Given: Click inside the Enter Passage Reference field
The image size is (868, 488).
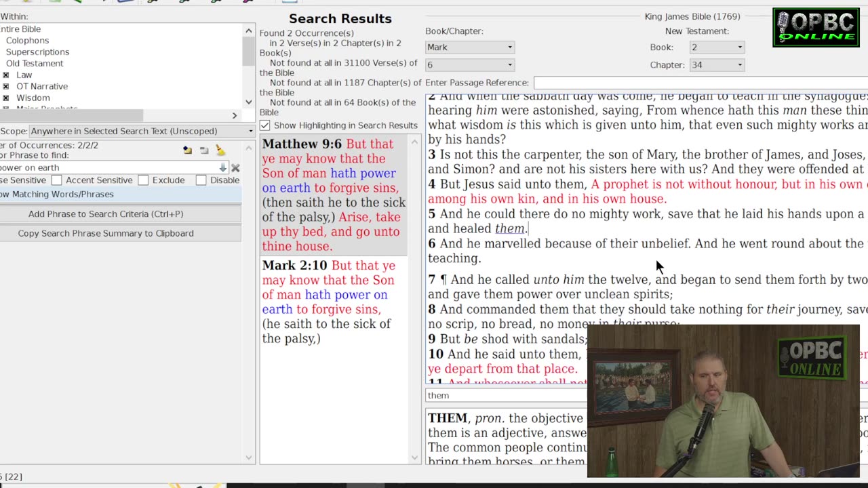Looking at the screenshot, I should 701,83.
